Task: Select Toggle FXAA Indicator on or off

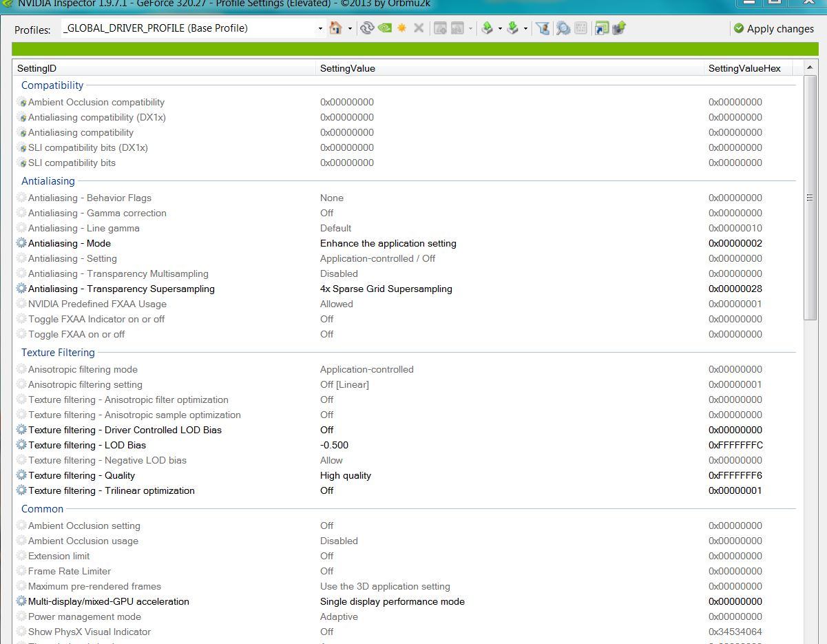Action: point(96,319)
